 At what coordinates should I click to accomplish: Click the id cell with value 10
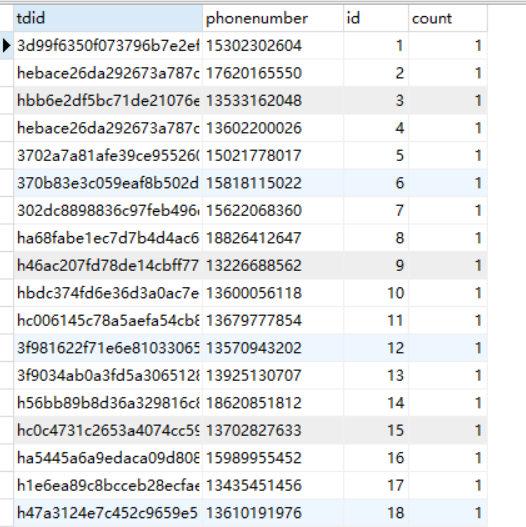click(x=376, y=293)
